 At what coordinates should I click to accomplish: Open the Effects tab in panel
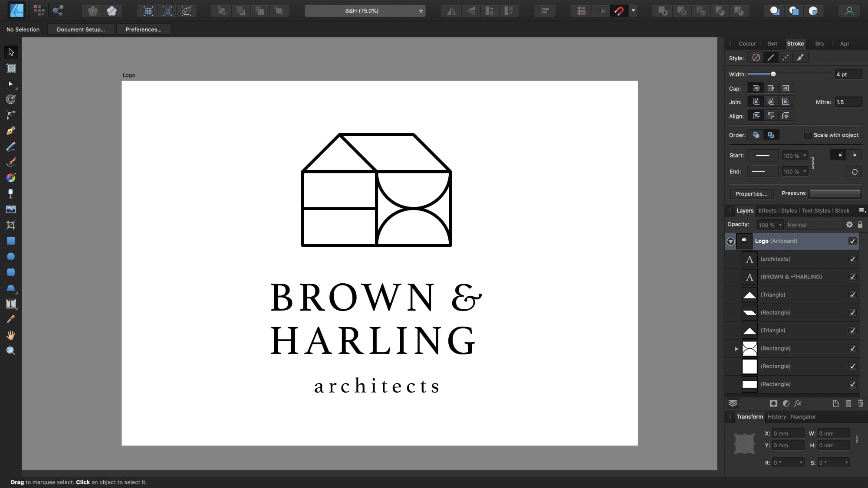pos(768,210)
